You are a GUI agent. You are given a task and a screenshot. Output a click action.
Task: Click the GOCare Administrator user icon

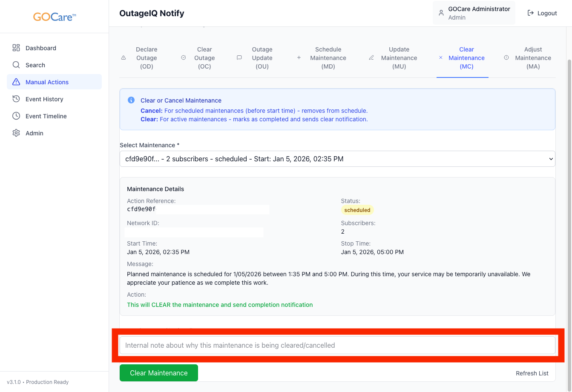441,13
